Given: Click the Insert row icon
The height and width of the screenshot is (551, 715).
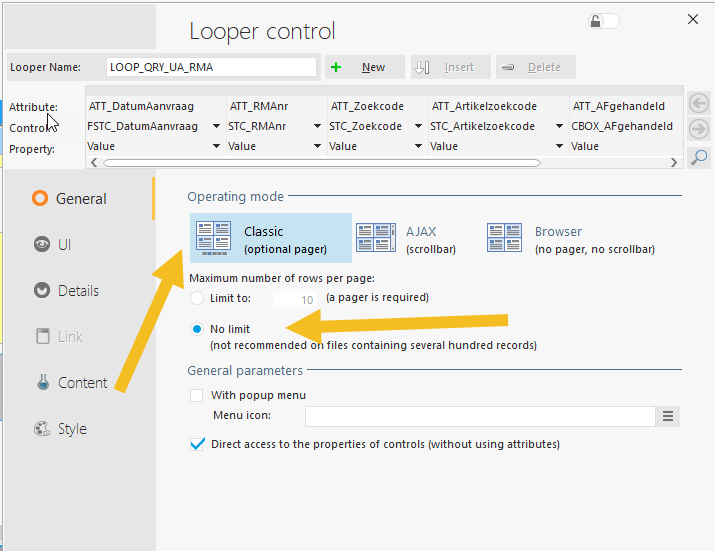Looking at the screenshot, I should tap(422, 68).
